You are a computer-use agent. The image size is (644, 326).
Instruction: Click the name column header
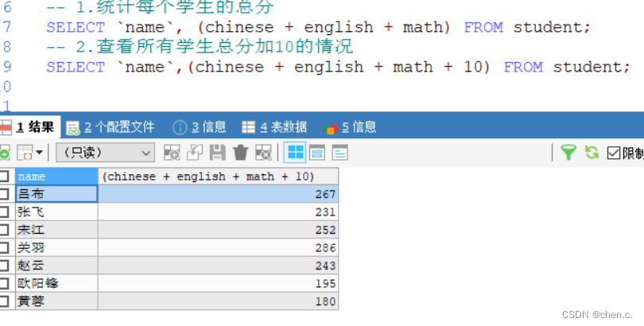(56, 177)
